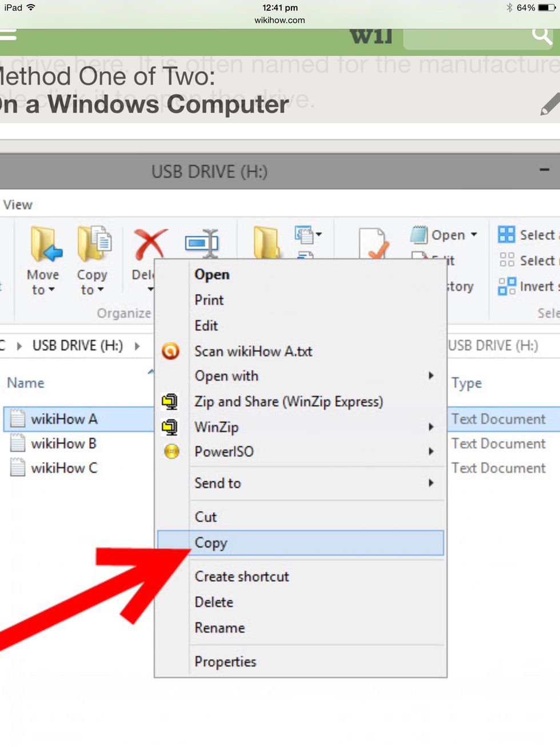
Task: Open the Open button dropdown arrow
Action: 474,235
